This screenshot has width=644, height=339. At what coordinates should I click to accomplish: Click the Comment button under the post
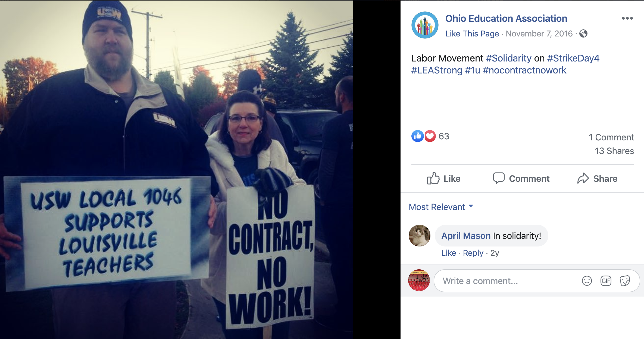(x=521, y=178)
